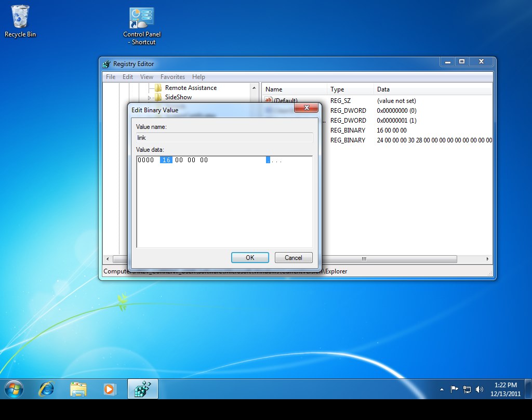Click the network tray icon

(x=467, y=389)
